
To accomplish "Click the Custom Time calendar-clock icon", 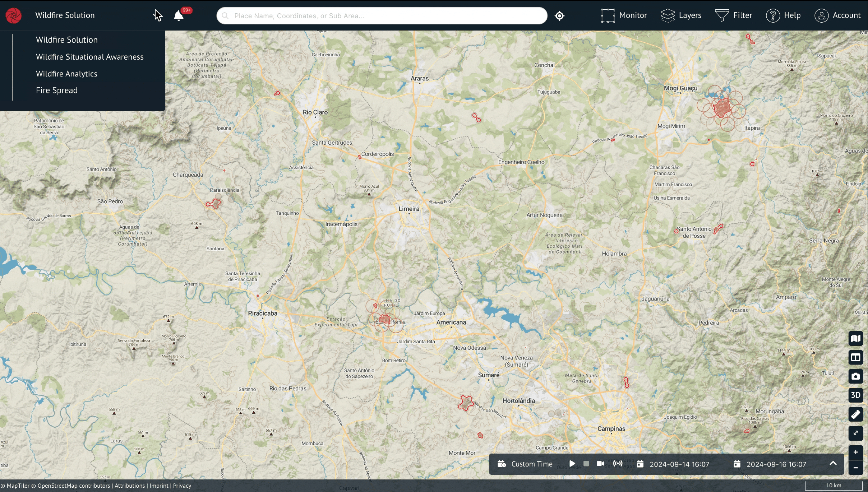I will point(502,464).
